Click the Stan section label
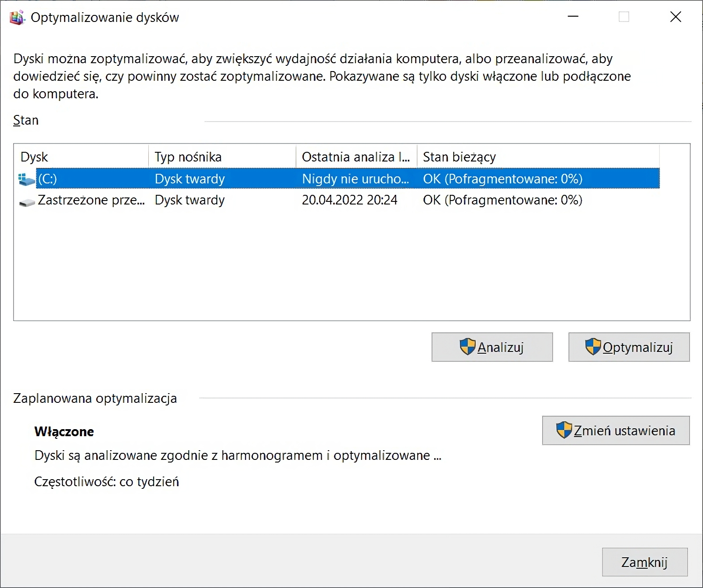Screen dimensions: 703x588 pos(25,120)
